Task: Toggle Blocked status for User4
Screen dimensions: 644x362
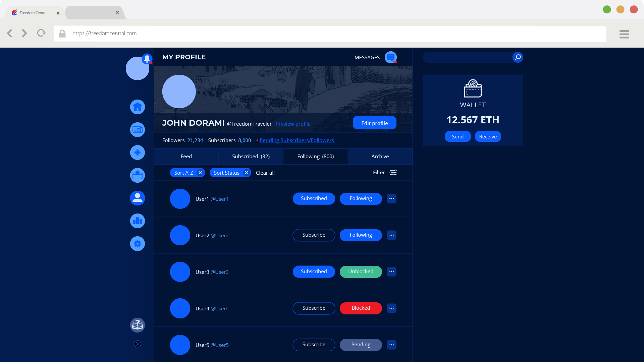Action: [x=361, y=308]
